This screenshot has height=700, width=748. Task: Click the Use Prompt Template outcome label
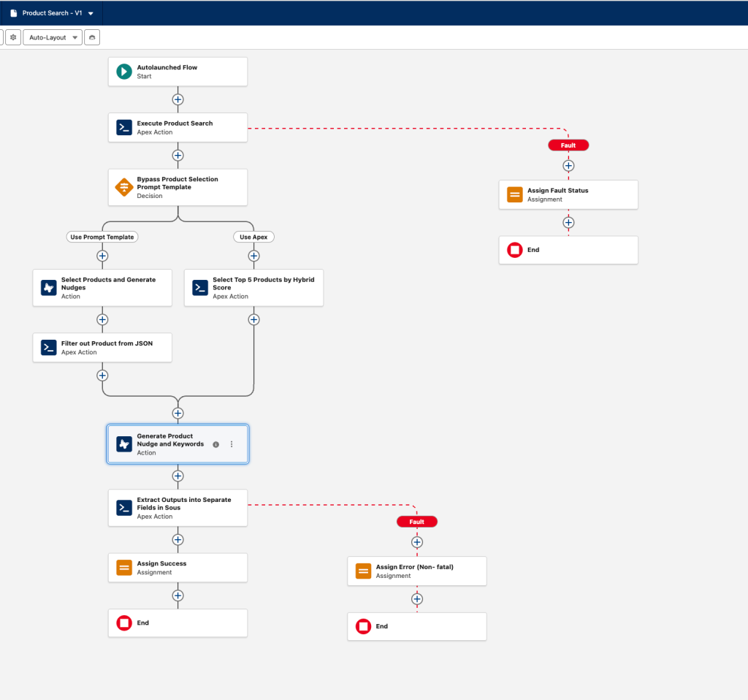[102, 237]
